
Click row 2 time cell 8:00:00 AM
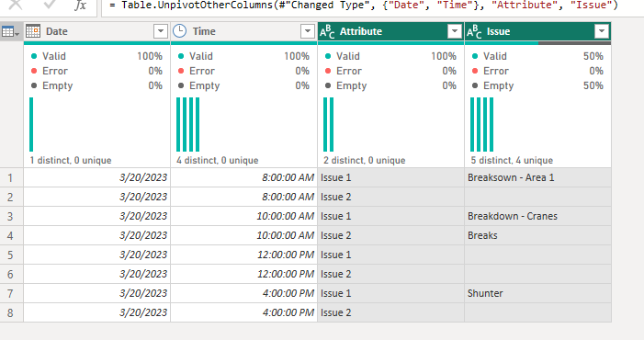pos(244,197)
